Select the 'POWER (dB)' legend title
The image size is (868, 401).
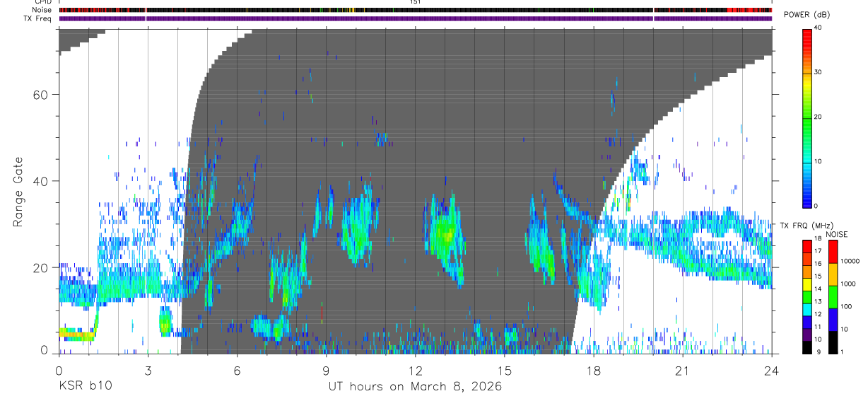(807, 15)
